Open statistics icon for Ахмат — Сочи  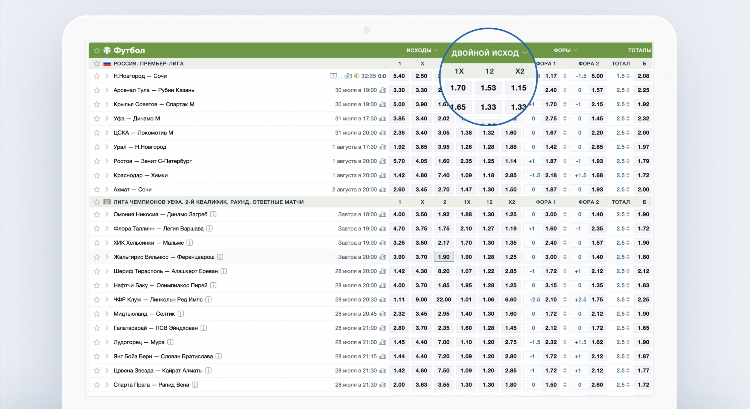[383, 189]
